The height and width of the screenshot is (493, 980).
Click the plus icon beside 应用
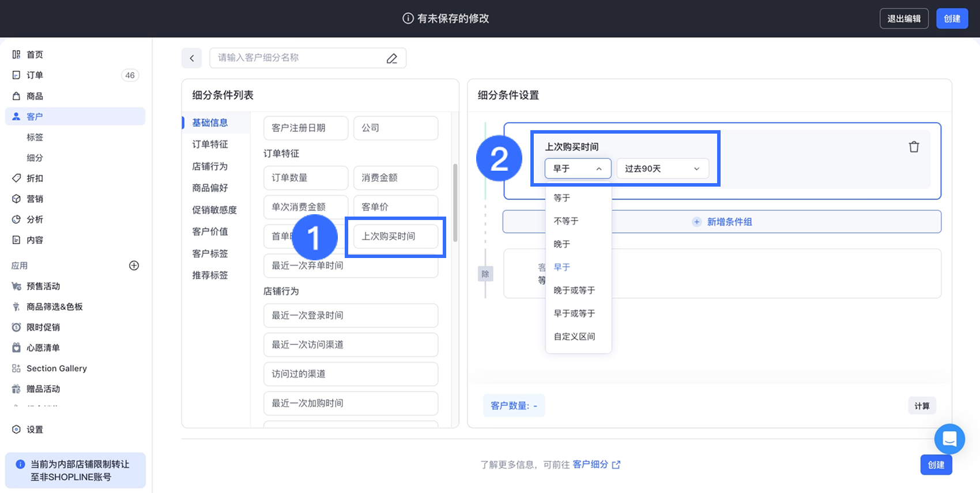point(134,266)
